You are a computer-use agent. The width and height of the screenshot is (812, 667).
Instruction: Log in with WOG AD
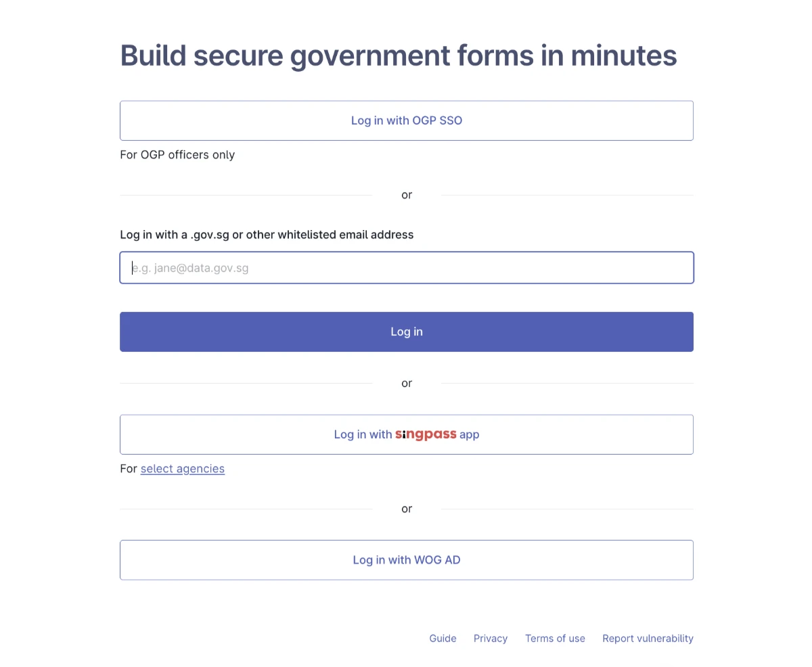tap(406, 559)
